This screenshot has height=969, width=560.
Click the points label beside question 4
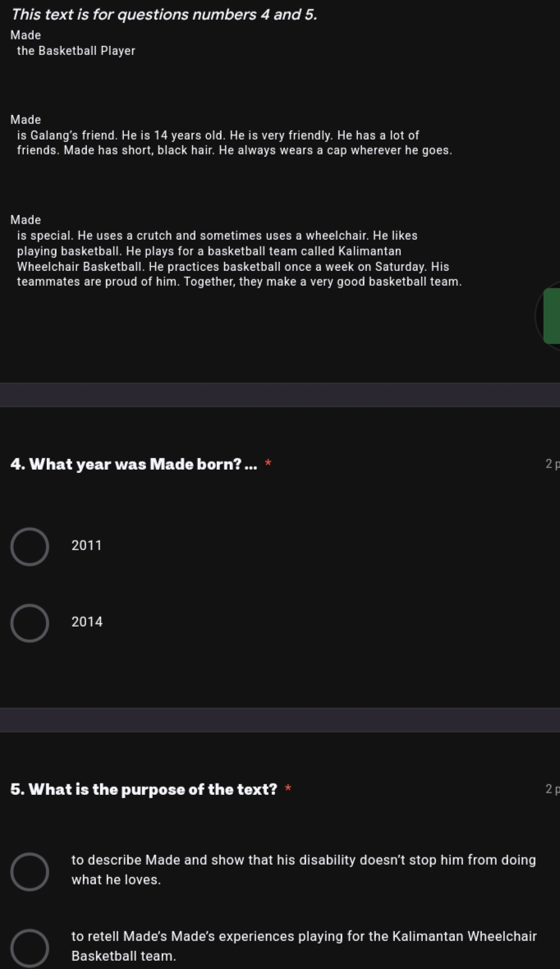point(553,464)
